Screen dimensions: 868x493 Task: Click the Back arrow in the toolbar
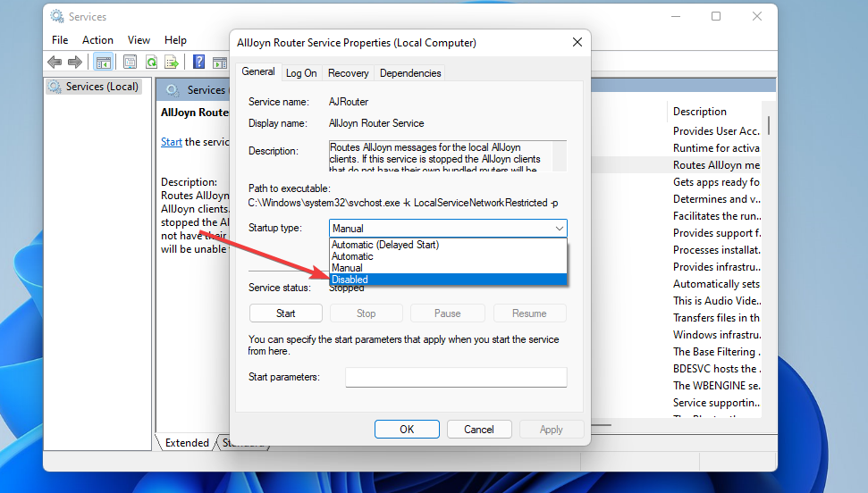click(55, 62)
